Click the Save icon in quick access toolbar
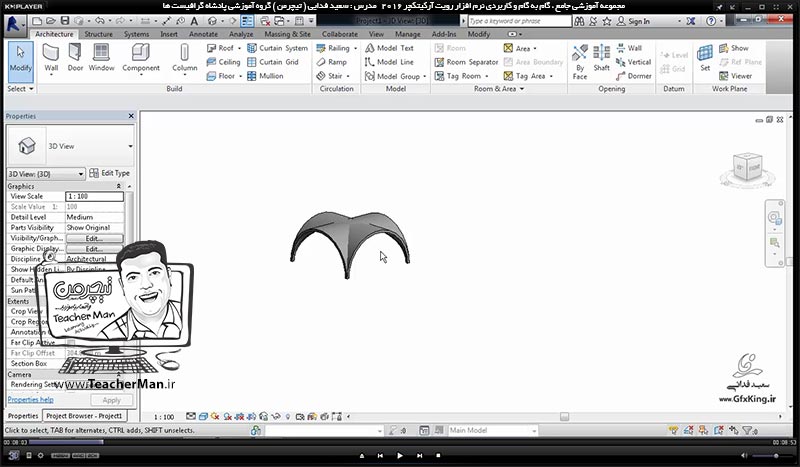 (x=65, y=21)
